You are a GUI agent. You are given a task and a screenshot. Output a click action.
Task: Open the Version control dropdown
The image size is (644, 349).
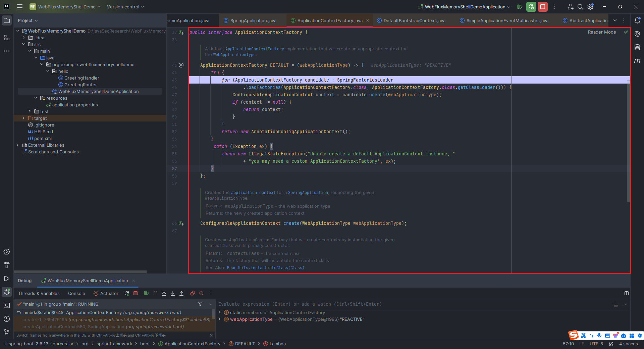[125, 7]
